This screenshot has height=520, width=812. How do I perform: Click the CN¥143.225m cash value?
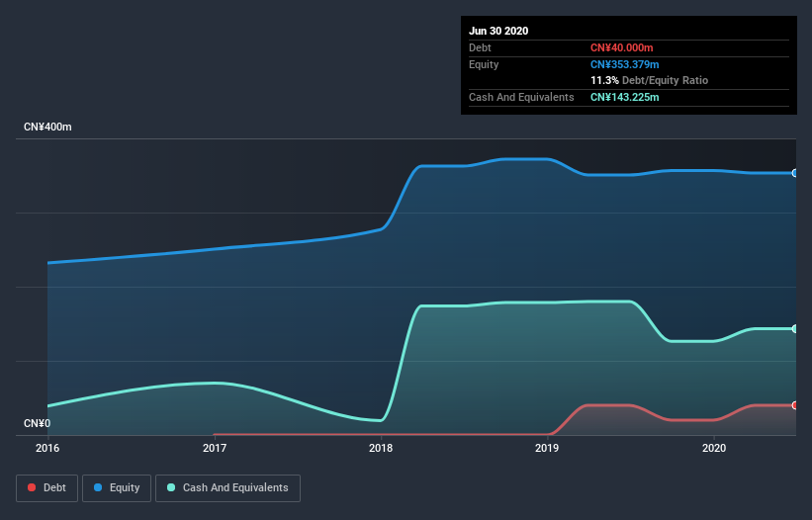(x=624, y=97)
